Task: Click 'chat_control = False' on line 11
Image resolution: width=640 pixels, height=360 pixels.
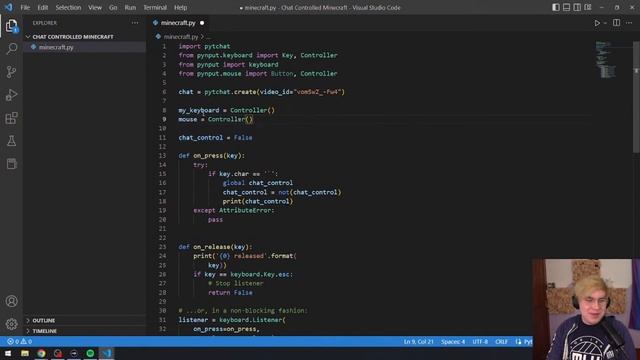Action: [215, 138]
